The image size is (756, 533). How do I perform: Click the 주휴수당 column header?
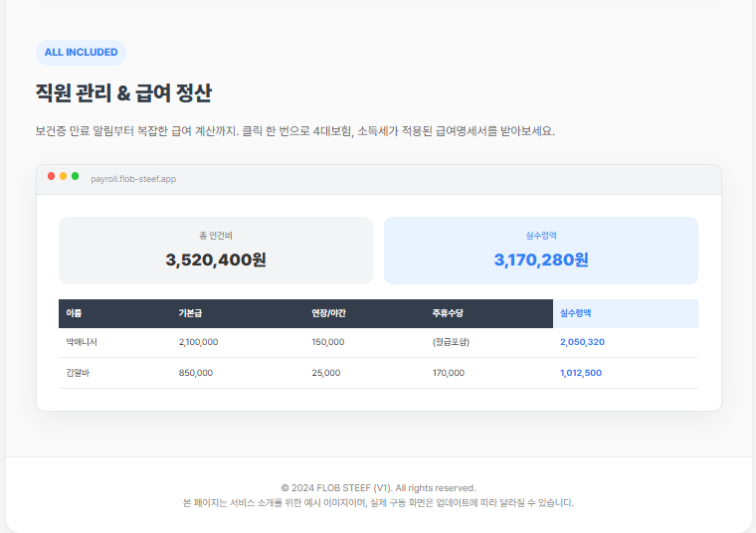point(448,313)
